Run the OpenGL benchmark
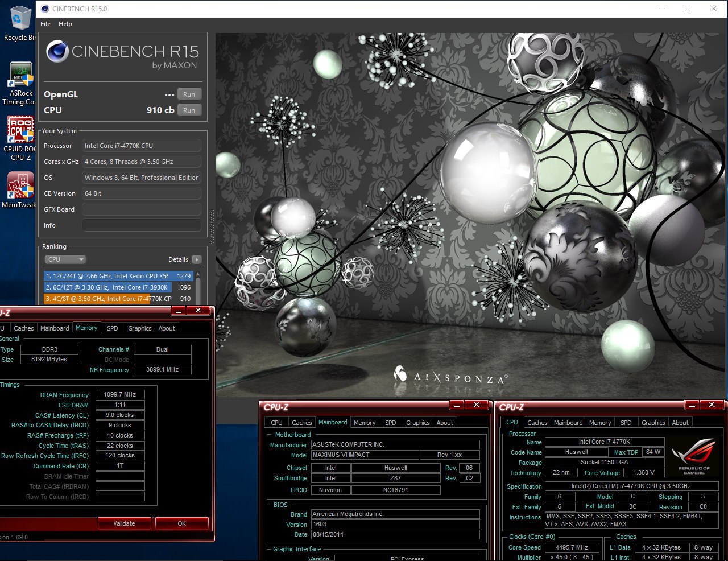This screenshot has width=728, height=561. [189, 94]
